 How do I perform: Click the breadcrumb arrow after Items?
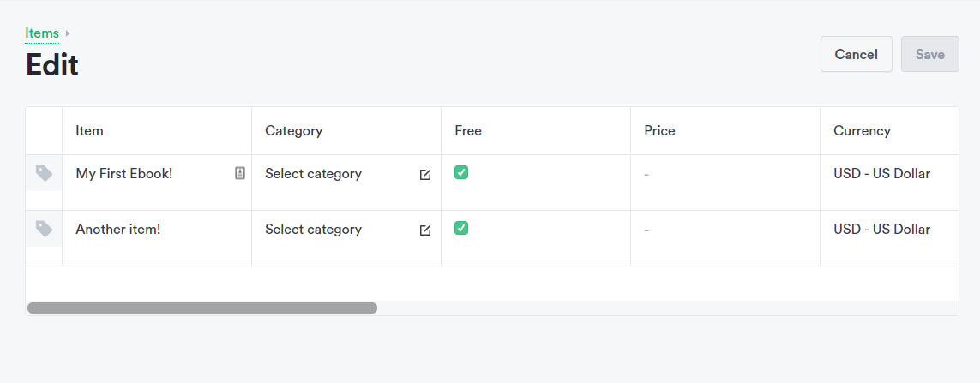(x=68, y=33)
